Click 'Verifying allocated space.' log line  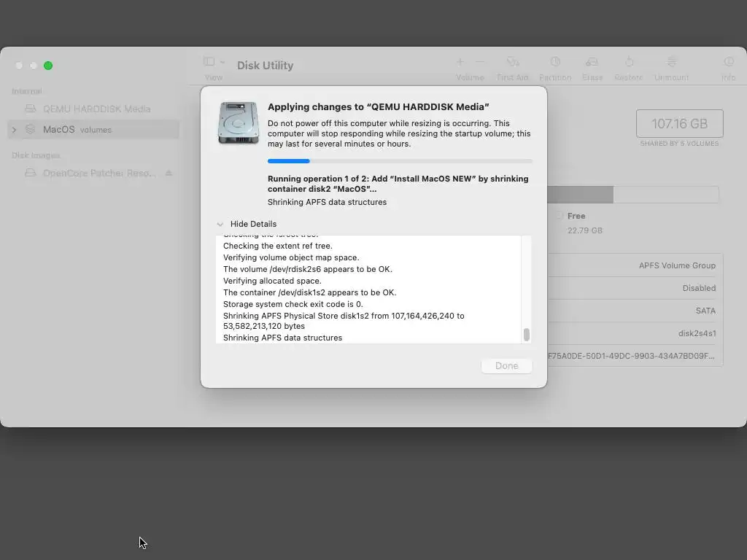tap(272, 281)
